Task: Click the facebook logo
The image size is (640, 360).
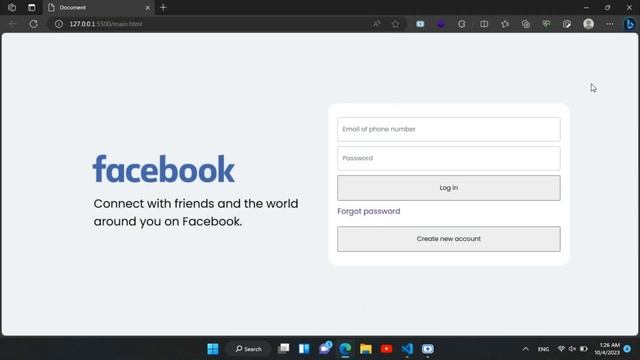Action: (x=164, y=169)
